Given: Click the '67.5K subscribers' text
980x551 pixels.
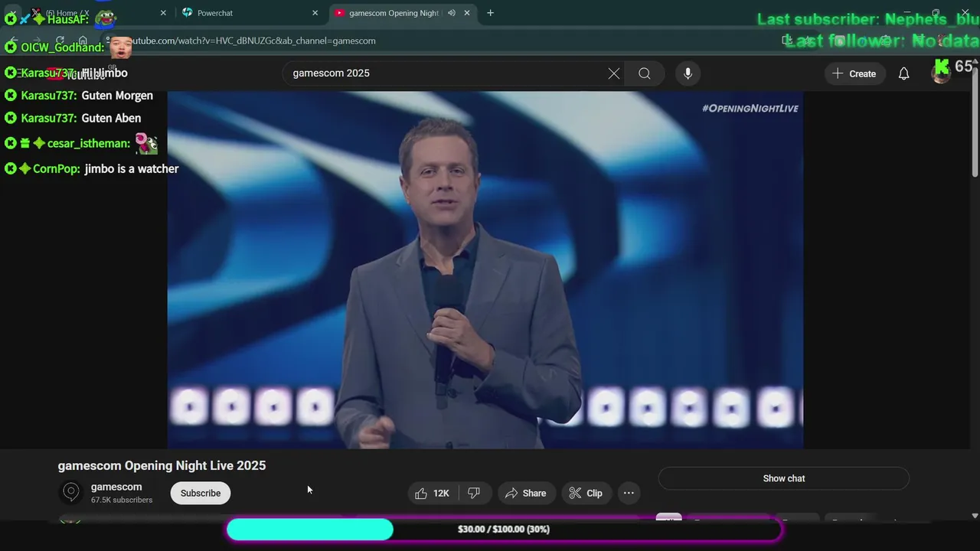Looking at the screenshot, I should tap(122, 500).
